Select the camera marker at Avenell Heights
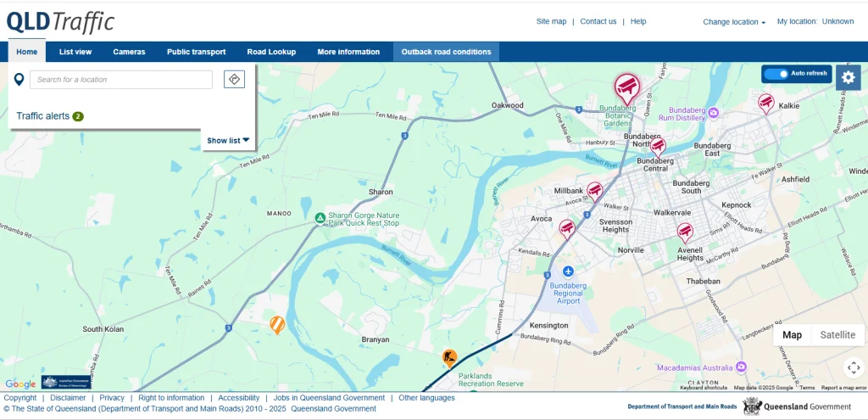Screen dimensions: 868x420 [684, 232]
